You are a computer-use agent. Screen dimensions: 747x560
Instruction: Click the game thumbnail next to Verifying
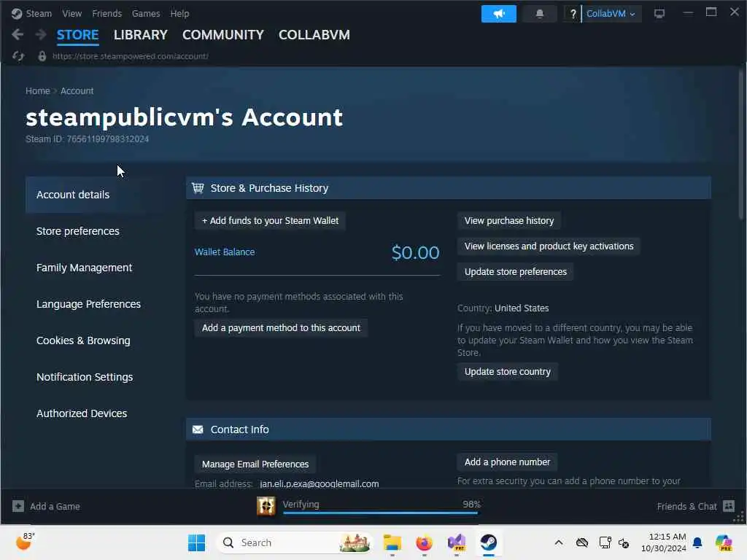click(x=266, y=506)
